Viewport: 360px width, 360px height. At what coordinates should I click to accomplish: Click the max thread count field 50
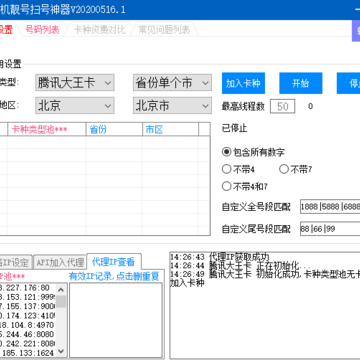coord(282,107)
